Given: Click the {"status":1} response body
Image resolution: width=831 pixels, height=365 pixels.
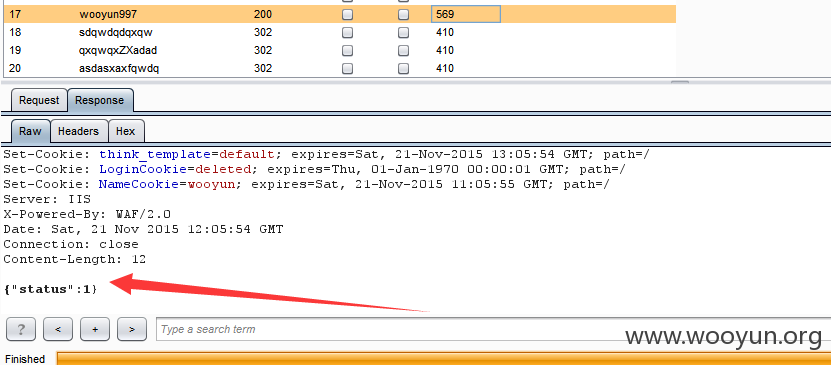Looking at the screenshot, I should [50, 289].
